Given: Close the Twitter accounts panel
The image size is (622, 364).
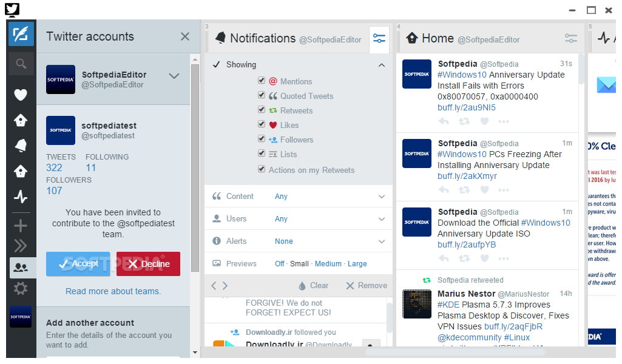Looking at the screenshot, I should 185,36.
